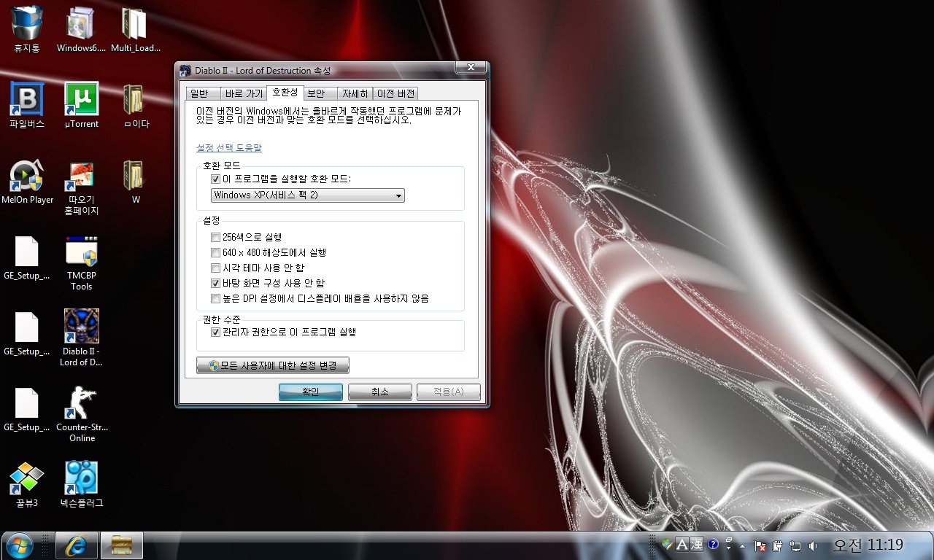
Task: Cancel with the 취소 button
Action: coord(380,392)
